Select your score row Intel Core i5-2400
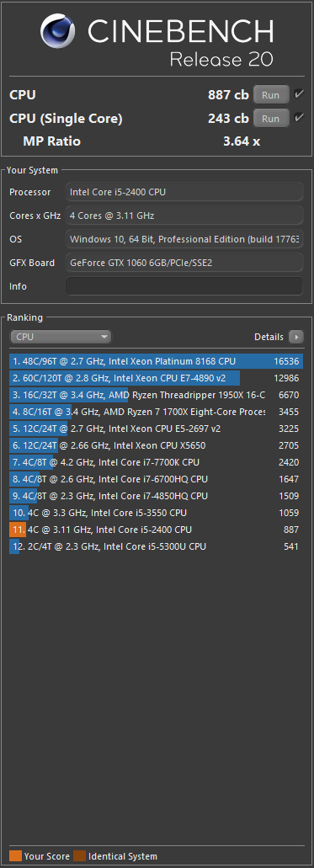 (x=157, y=530)
